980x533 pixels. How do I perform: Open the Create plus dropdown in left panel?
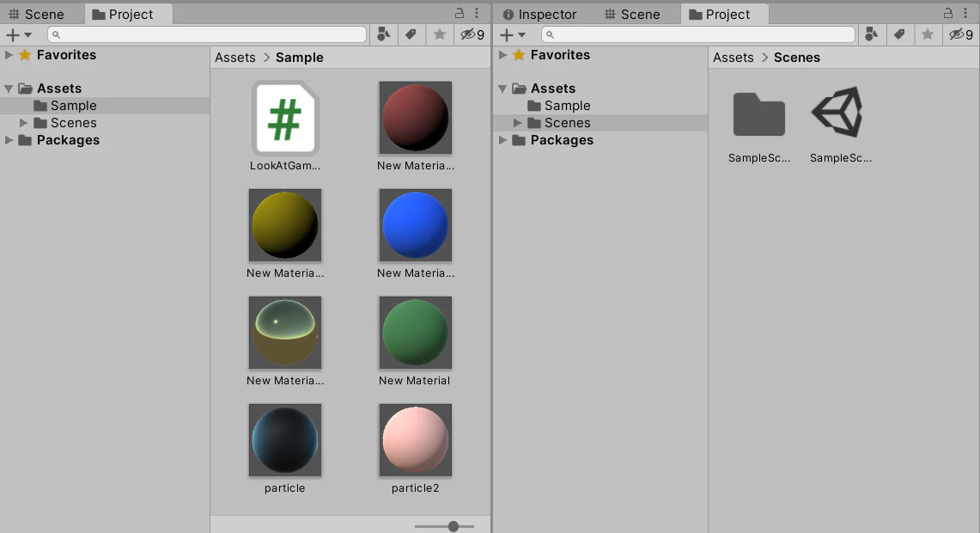19,35
